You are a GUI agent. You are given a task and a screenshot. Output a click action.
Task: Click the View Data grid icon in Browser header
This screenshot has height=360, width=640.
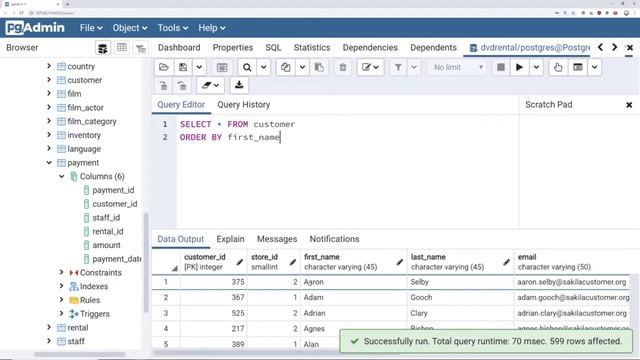122,48
